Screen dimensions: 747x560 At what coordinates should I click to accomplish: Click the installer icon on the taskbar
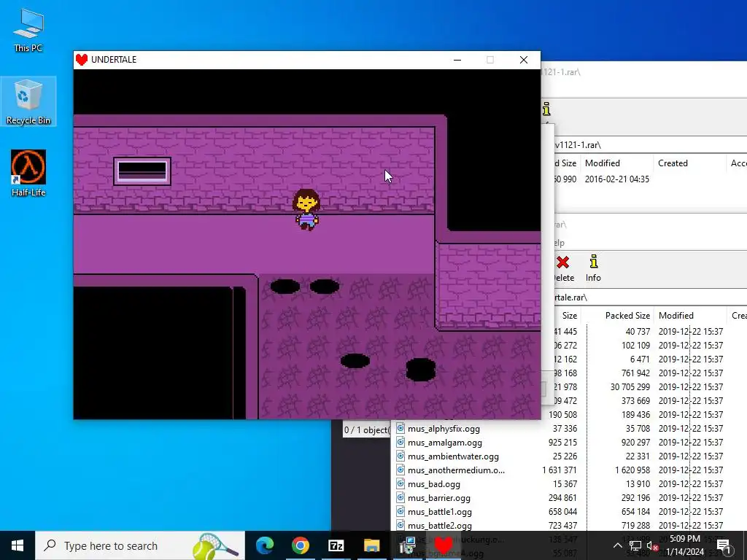pos(408,545)
